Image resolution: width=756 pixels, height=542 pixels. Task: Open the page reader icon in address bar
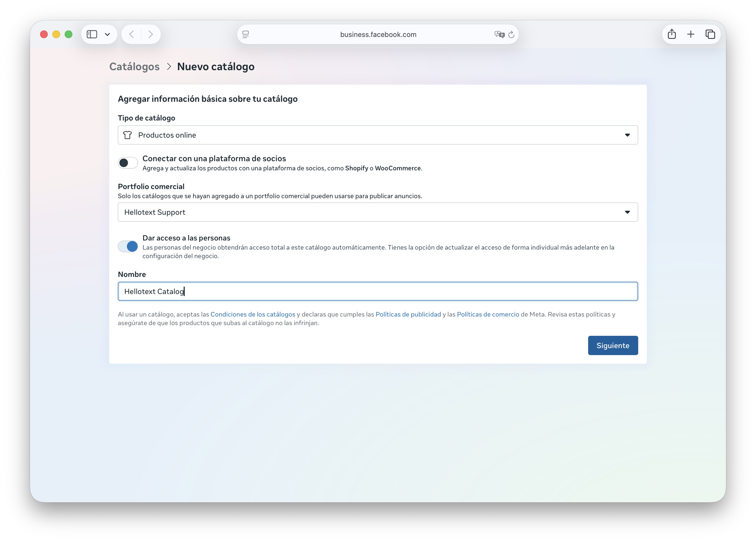pos(246,34)
